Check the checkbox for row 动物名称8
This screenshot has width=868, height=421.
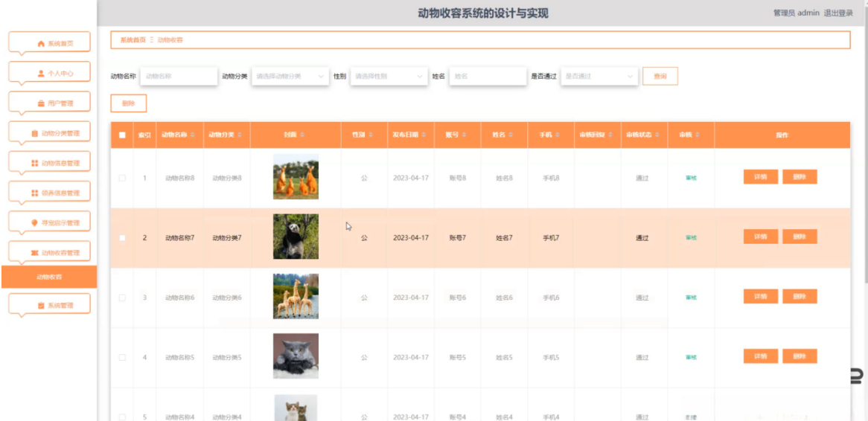click(x=122, y=178)
